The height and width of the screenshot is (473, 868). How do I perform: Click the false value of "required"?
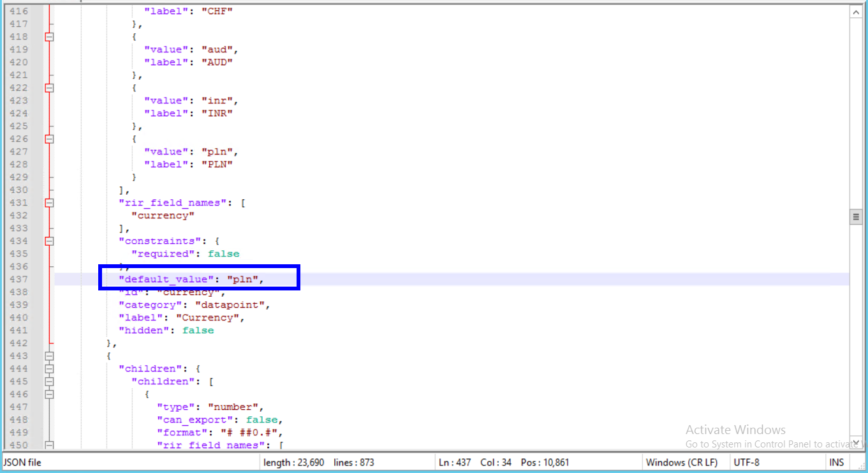coord(223,254)
